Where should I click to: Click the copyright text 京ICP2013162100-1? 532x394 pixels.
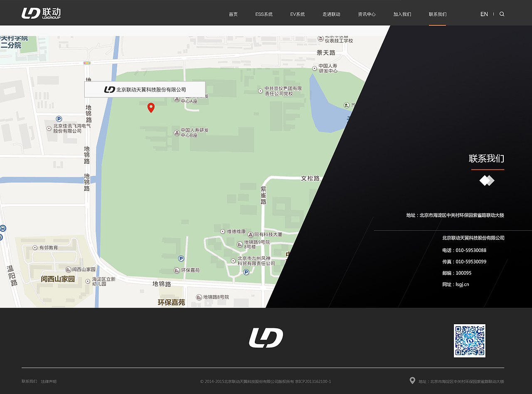click(x=313, y=382)
